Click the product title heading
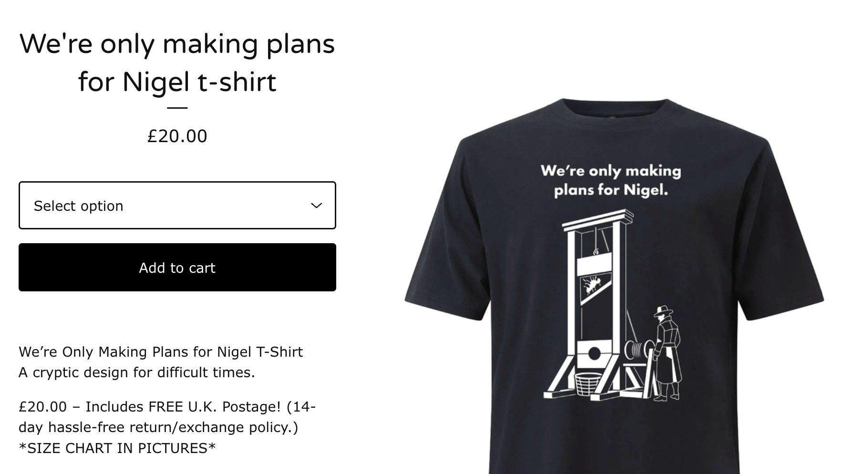This screenshot has width=868, height=474. pos(177,62)
